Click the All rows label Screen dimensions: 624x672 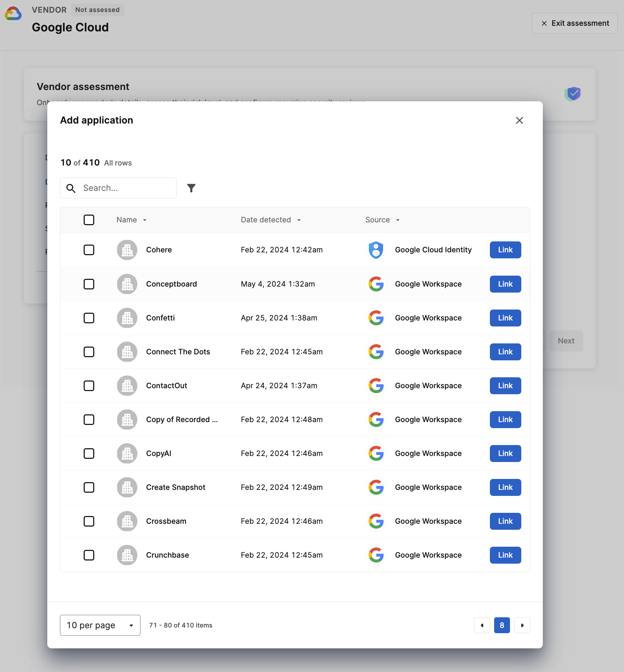click(118, 163)
